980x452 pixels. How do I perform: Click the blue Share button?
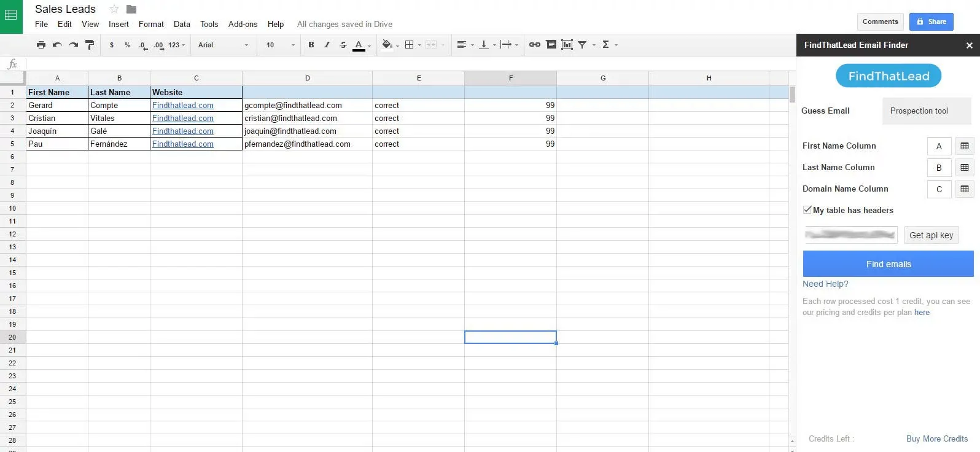point(931,21)
